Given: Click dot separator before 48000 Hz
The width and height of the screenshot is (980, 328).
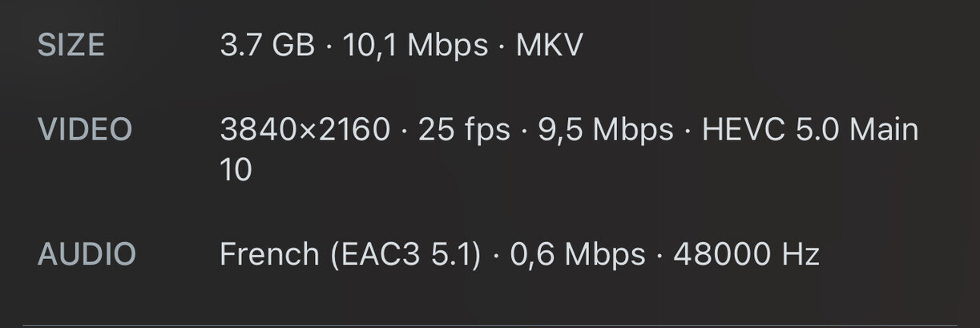Looking at the screenshot, I should click(659, 257).
